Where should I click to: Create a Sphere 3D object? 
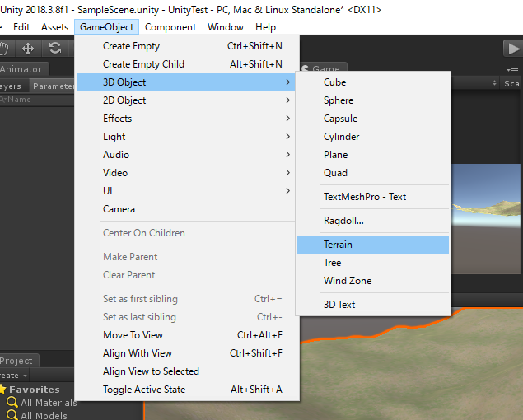click(373, 100)
